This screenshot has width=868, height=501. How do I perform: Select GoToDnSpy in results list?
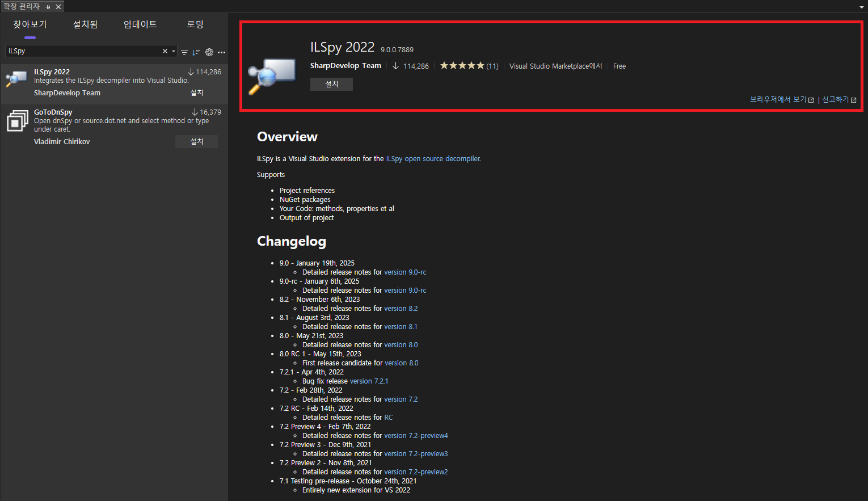coord(114,128)
